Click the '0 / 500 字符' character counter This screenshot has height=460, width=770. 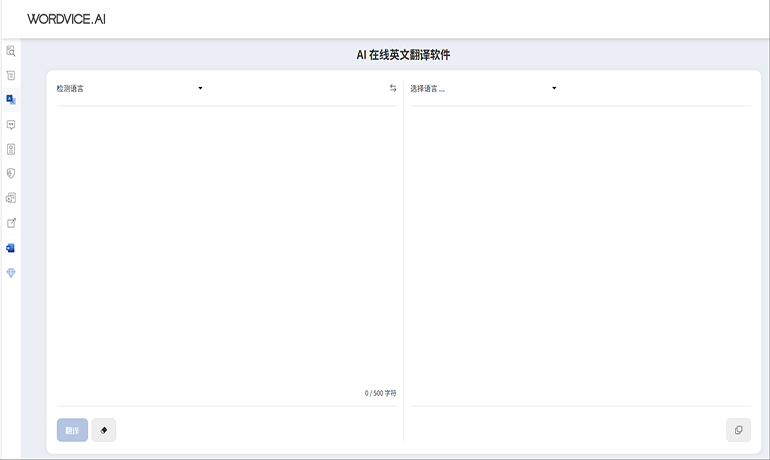(x=380, y=393)
